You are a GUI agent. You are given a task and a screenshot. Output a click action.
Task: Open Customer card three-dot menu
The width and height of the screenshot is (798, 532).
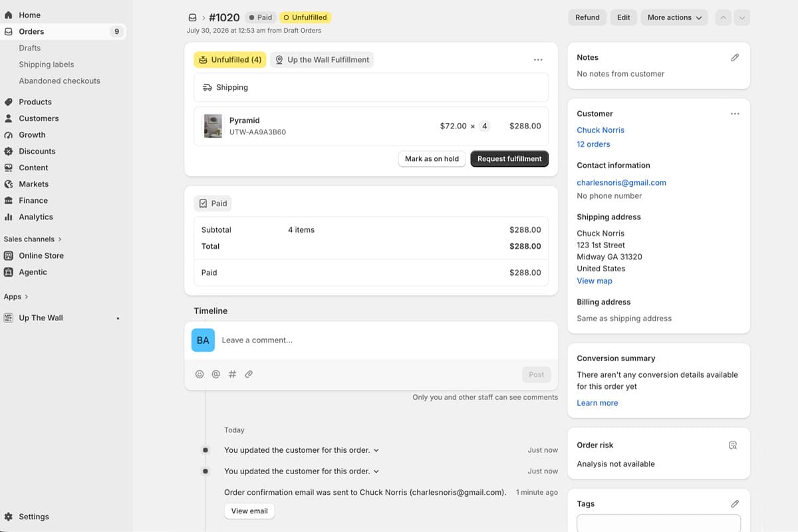735,114
